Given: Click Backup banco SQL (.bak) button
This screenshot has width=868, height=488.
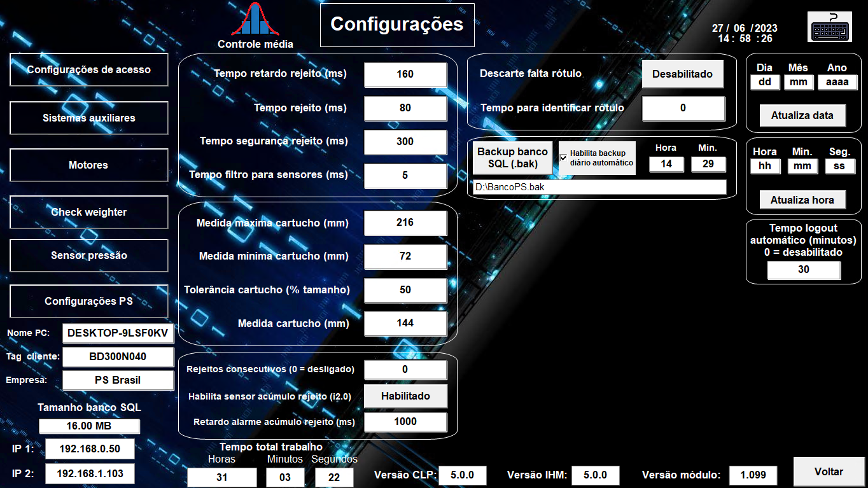Looking at the screenshot, I should tap(512, 157).
